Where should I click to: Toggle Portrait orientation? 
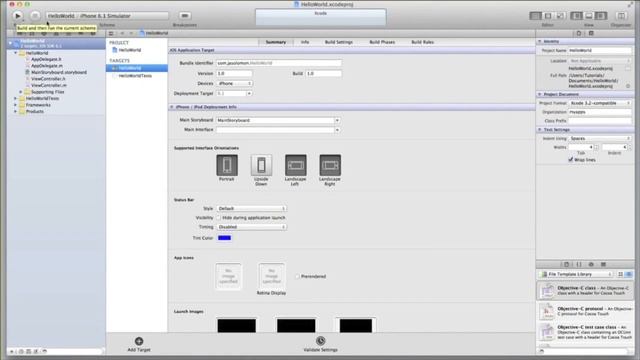click(227, 165)
